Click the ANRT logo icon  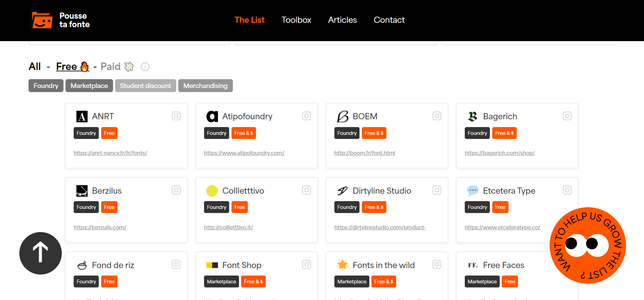pos(82,117)
